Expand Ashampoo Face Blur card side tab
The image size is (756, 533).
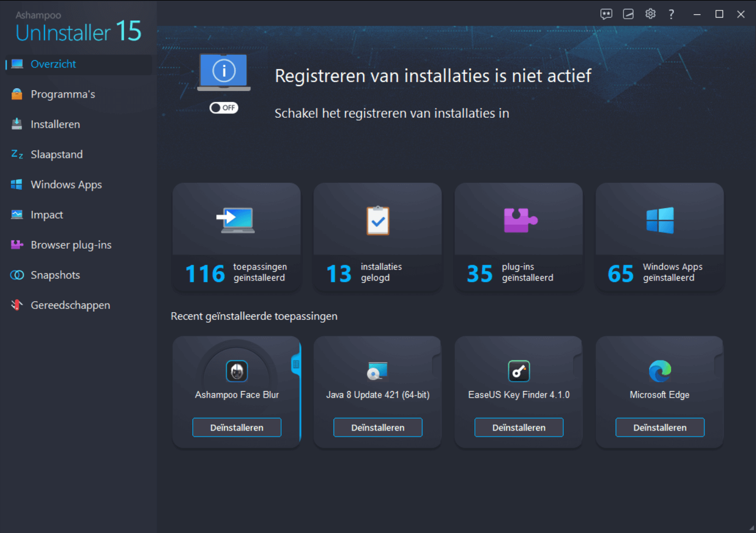296,364
